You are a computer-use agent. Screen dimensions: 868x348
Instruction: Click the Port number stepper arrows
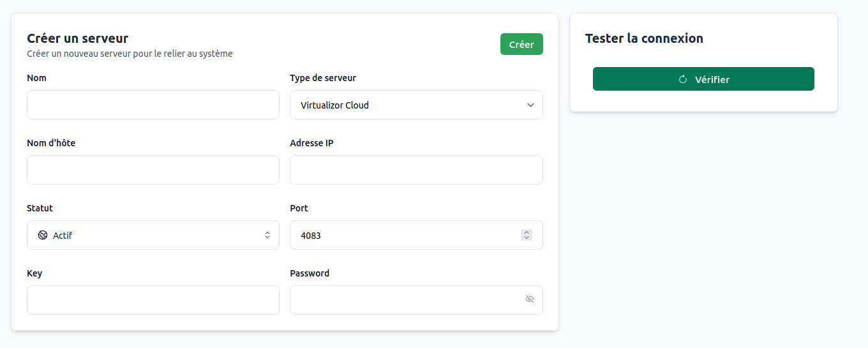pyautogui.click(x=526, y=235)
